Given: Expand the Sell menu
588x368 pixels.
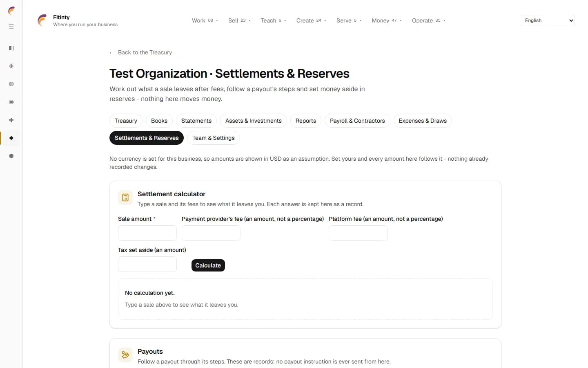Looking at the screenshot, I should tap(239, 20).
